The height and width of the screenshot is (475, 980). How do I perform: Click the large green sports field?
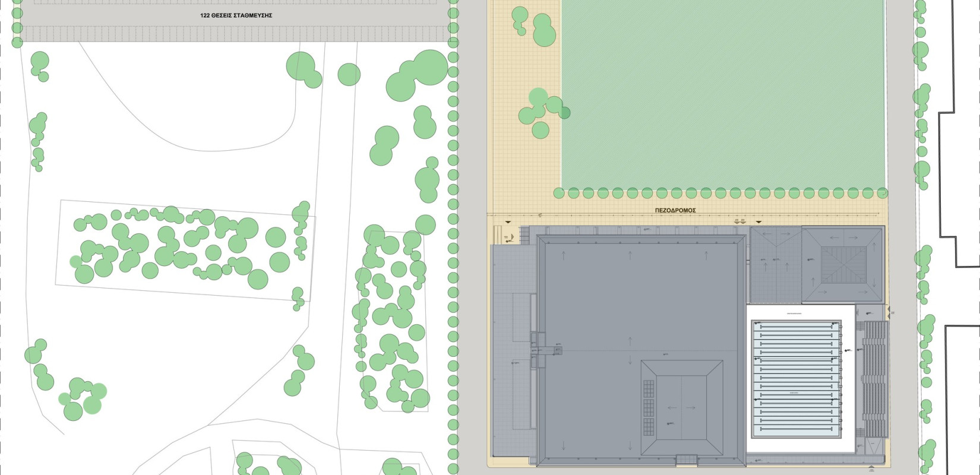coord(723,95)
